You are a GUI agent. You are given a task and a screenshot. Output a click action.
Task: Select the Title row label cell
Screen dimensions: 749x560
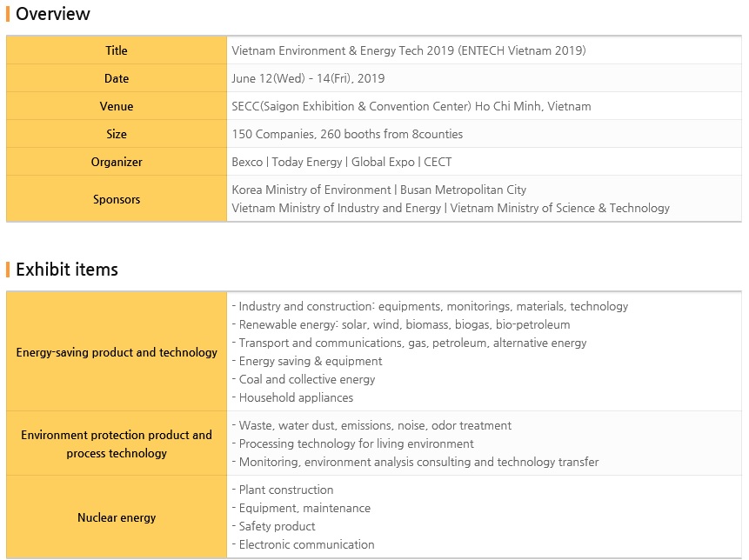pyautogui.click(x=117, y=50)
